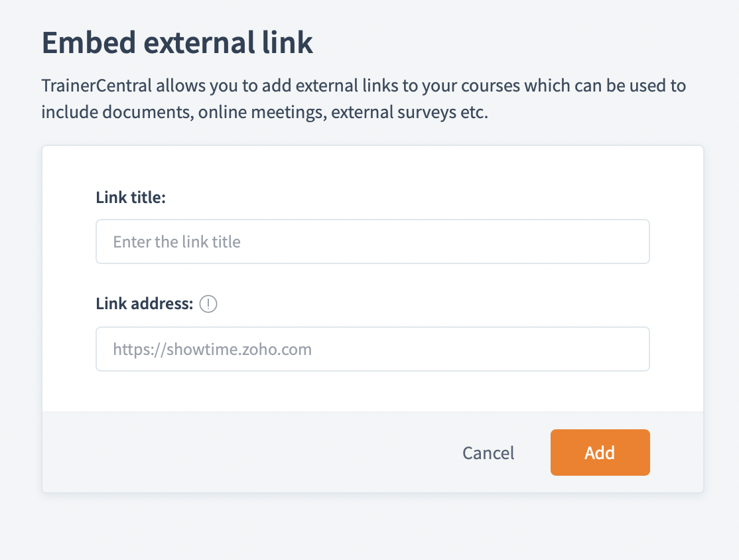Image resolution: width=739 pixels, height=560 pixels.
Task: Select the "Link address:" label text
Action: 145,305
